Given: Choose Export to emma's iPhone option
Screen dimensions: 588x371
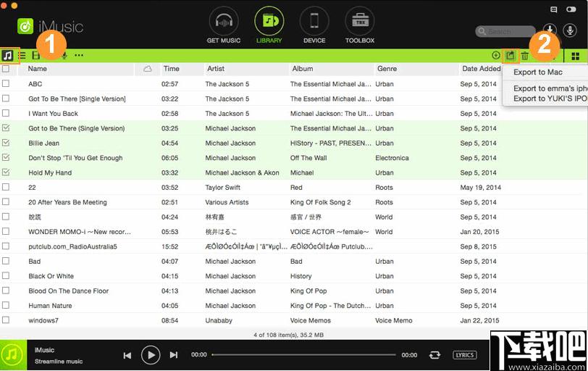Looking at the screenshot, I should [550, 88].
